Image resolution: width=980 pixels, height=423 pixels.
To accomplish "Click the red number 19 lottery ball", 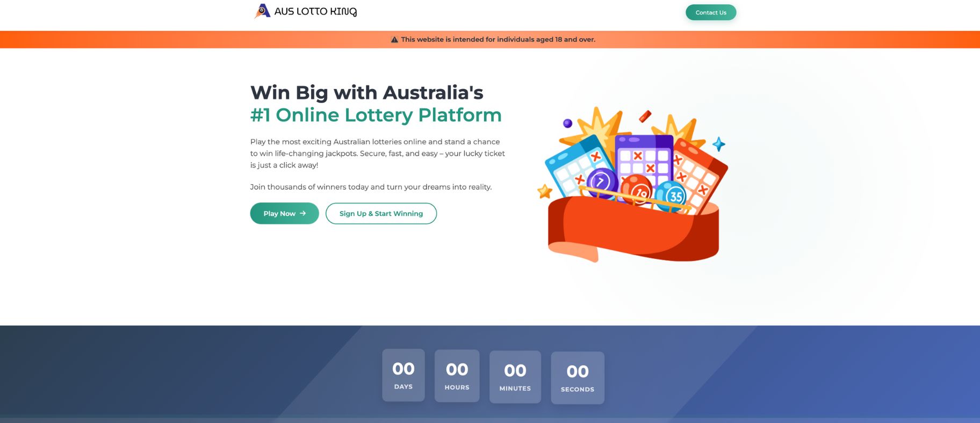I will click(x=637, y=191).
